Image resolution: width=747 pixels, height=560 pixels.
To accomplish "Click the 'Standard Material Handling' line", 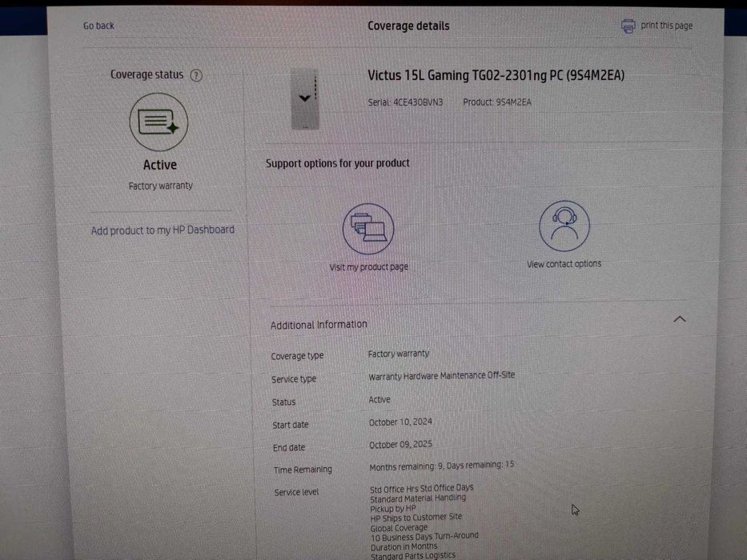I will coord(418,498).
